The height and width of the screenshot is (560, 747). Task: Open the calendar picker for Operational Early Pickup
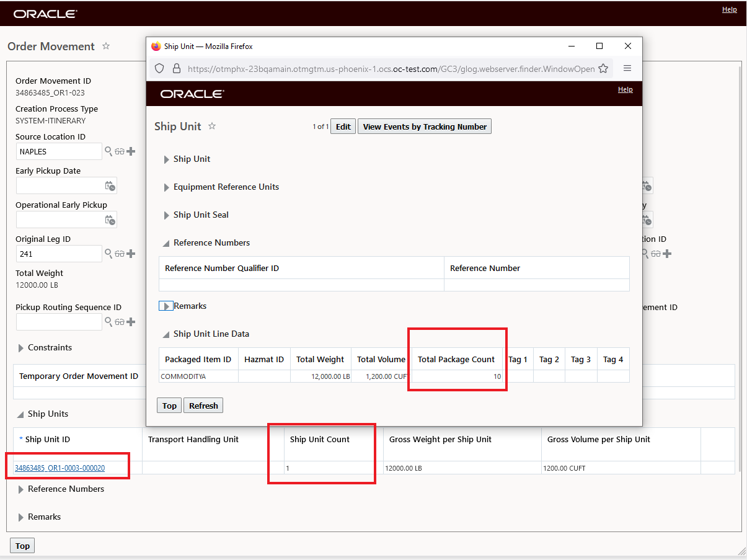(x=110, y=220)
